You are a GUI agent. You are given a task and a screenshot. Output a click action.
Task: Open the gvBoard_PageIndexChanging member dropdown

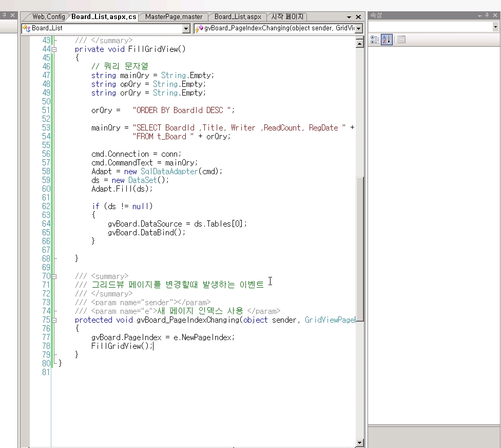pos(359,28)
